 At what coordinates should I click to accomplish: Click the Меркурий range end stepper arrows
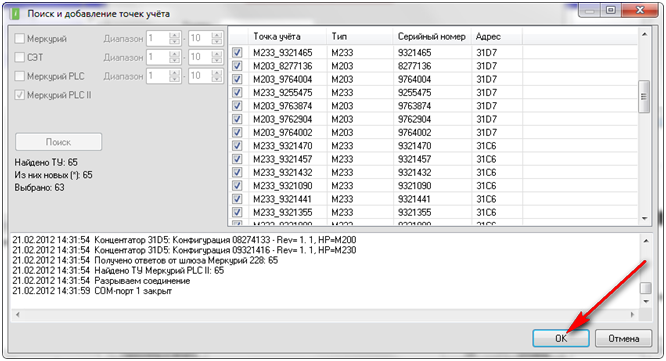click(217, 38)
